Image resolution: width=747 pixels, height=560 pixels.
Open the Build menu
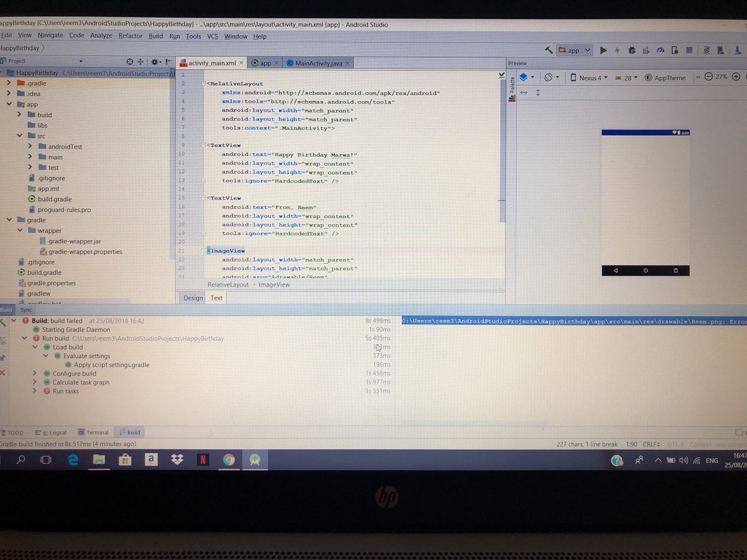point(156,35)
